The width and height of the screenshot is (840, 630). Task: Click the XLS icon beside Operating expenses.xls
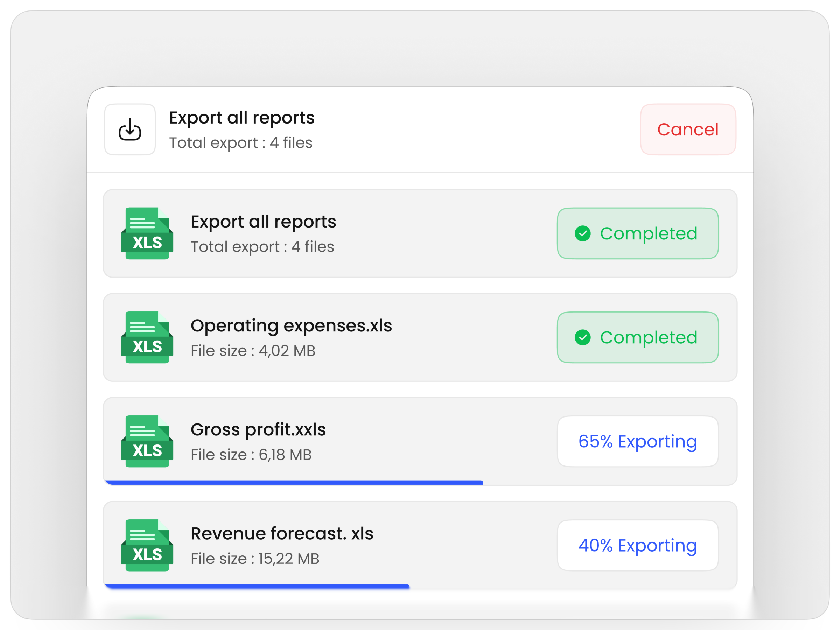click(x=147, y=336)
